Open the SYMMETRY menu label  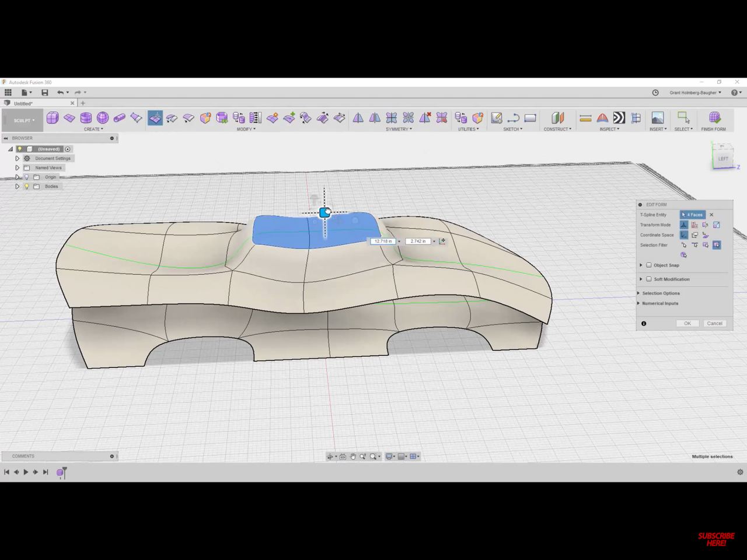[x=399, y=129]
